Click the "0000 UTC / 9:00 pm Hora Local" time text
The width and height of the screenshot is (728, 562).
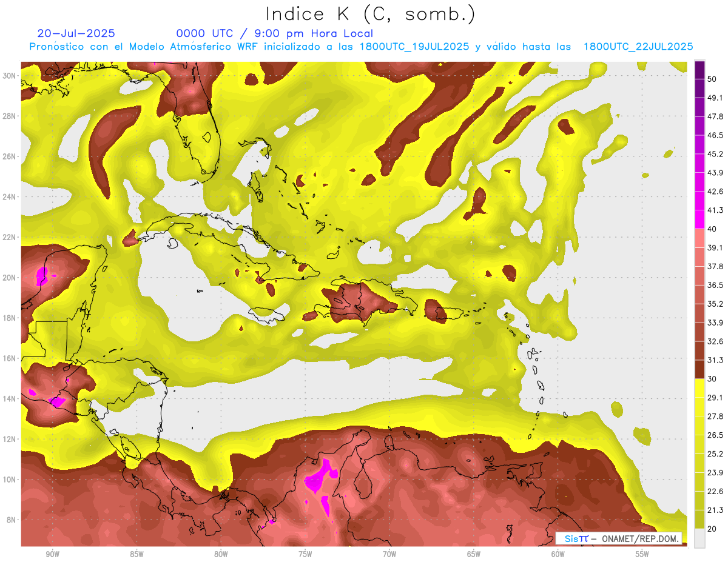pos(275,33)
